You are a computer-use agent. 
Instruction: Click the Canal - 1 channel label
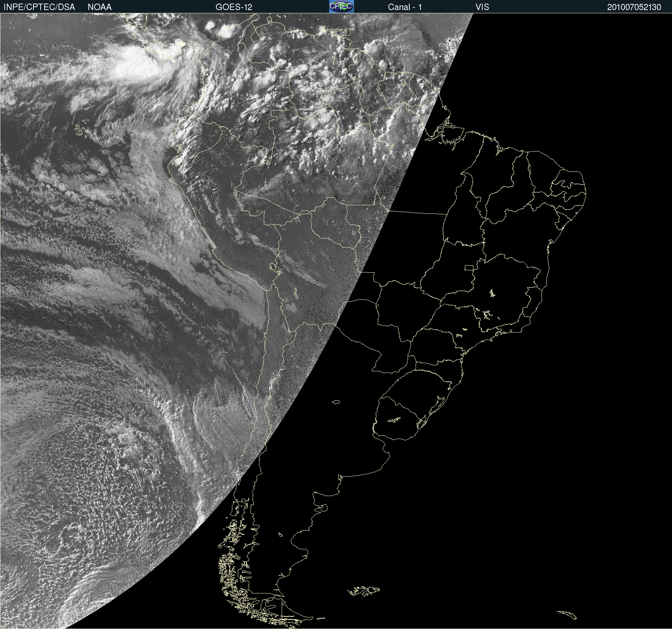point(405,7)
